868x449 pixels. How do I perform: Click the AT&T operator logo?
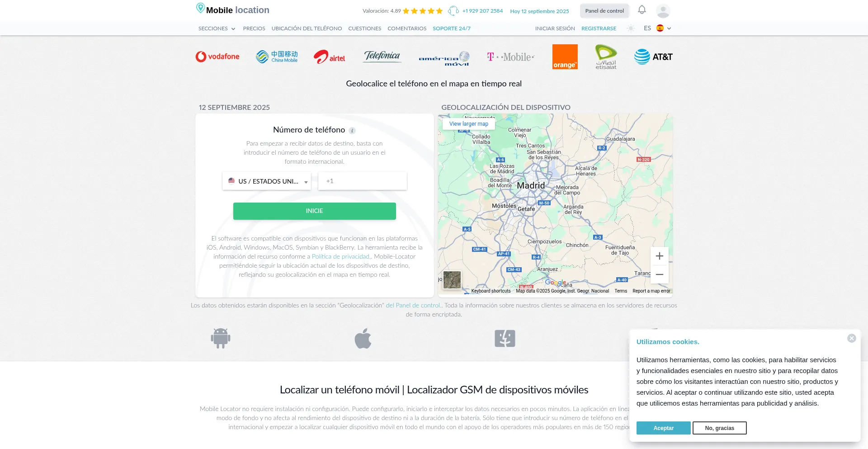653,57
